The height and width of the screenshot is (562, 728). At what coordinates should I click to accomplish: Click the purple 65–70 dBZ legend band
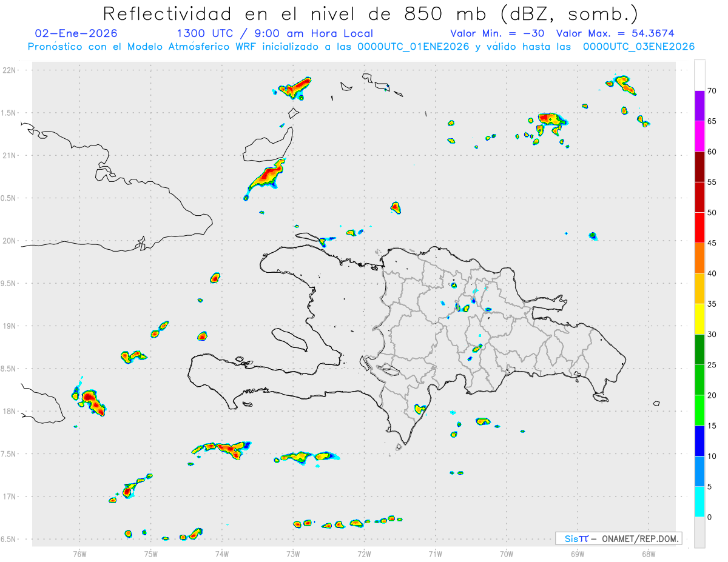[x=699, y=106]
